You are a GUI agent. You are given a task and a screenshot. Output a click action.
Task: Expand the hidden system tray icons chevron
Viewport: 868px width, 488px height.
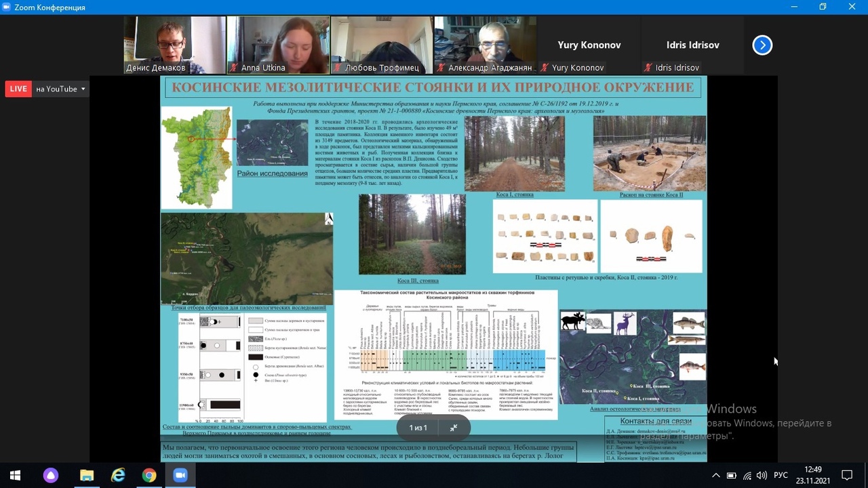715,475
